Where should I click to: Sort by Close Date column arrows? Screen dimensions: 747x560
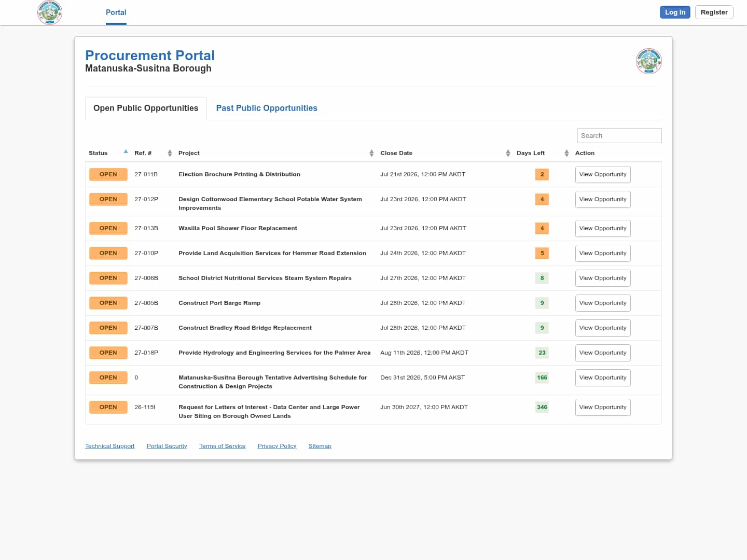tap(508, 153)
